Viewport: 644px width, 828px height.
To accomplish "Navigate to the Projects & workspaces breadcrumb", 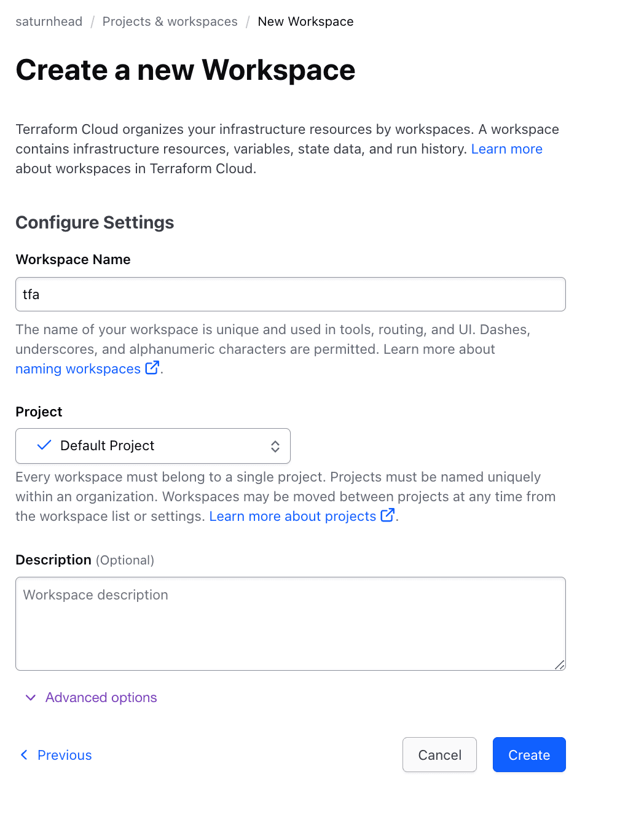I will click(x=170, y=21).
